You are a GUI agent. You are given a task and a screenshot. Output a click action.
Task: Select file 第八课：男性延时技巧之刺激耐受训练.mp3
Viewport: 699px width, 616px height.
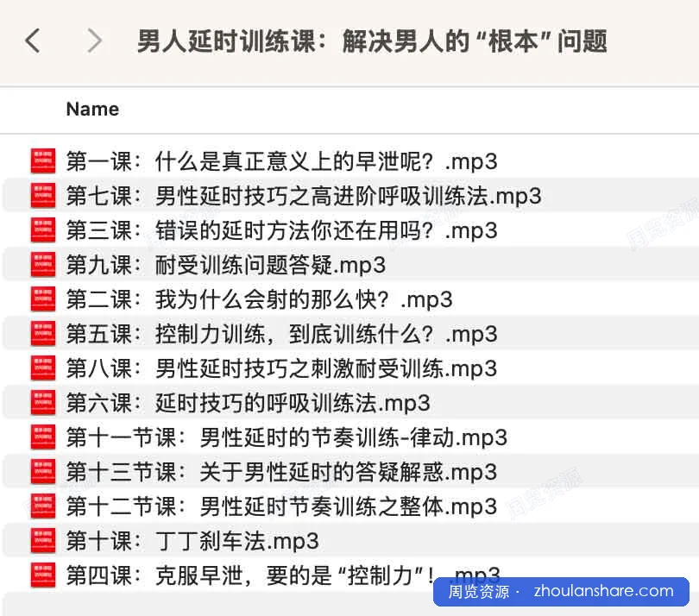[x=281, y=368]
